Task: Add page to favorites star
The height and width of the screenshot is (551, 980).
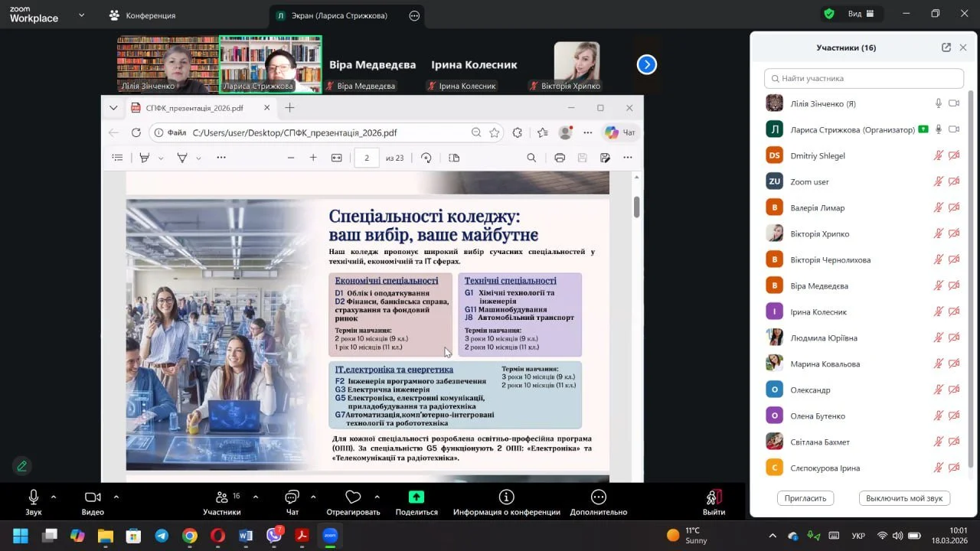Action: [495, 132]
